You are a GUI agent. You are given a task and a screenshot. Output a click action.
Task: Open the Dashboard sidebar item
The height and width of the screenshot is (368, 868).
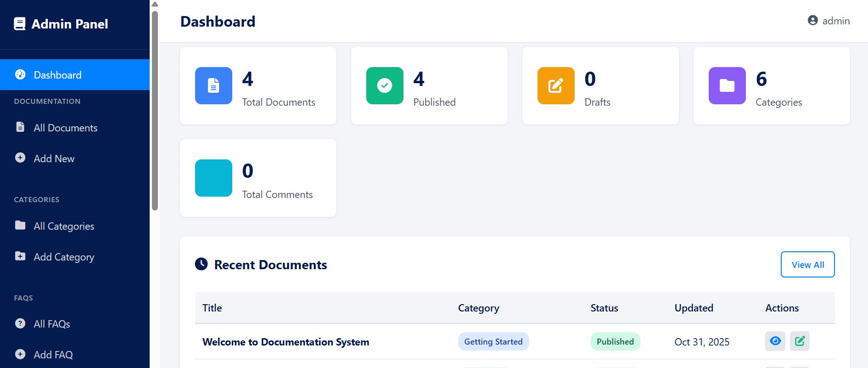(x=57, y=75)
